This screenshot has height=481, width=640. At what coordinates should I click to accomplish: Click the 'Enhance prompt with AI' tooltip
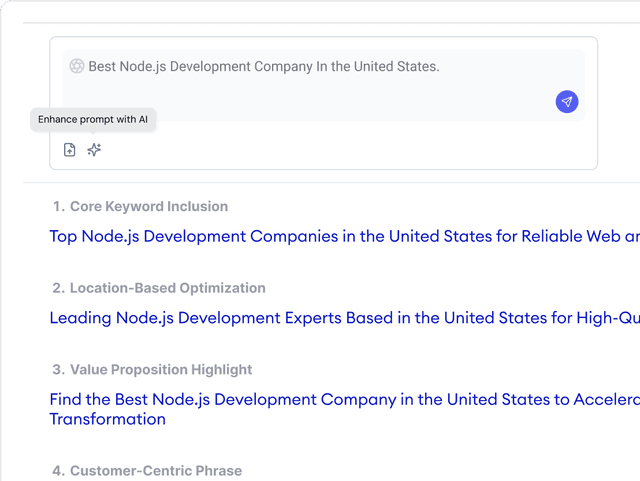[93, 119]
